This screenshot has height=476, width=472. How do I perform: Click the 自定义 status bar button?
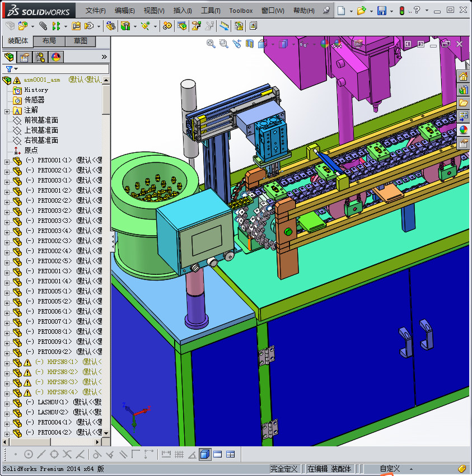(390, 469)
